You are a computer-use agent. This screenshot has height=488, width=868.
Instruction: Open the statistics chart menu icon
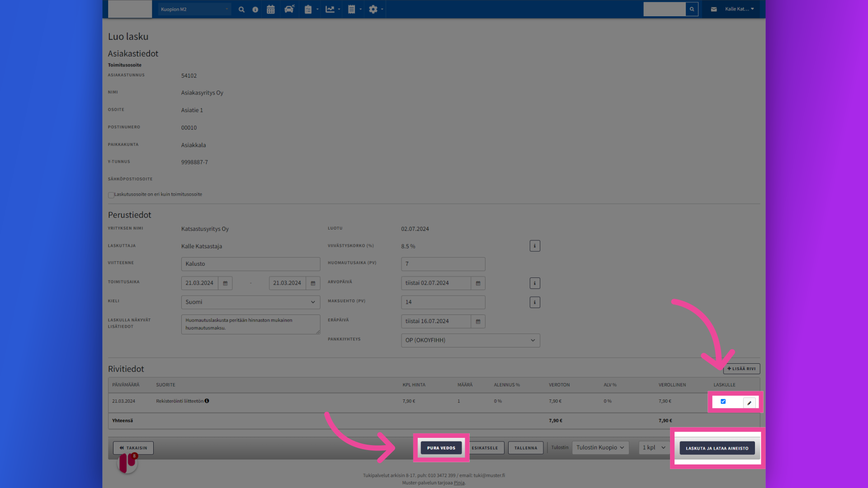tap(332, 9)
